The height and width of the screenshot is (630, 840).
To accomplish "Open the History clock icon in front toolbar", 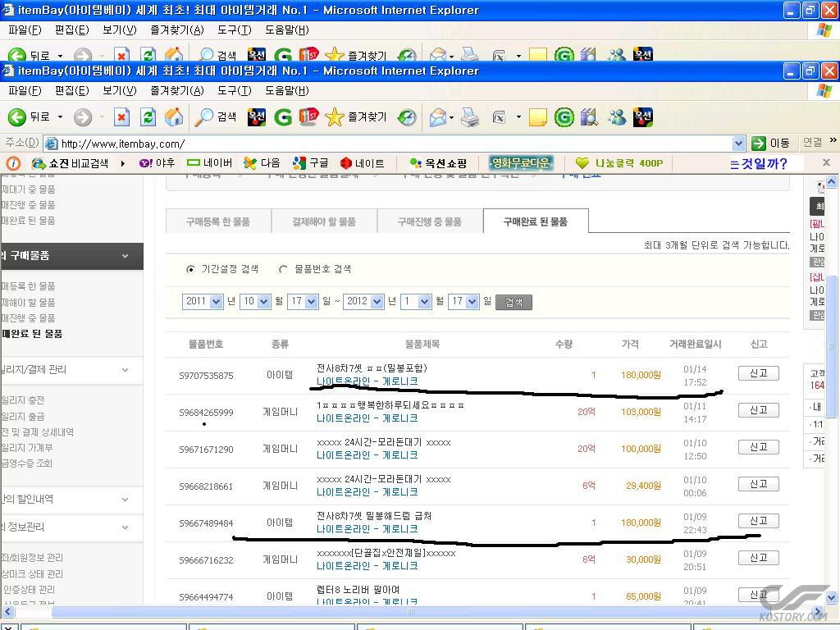I will tap(407, 116).
